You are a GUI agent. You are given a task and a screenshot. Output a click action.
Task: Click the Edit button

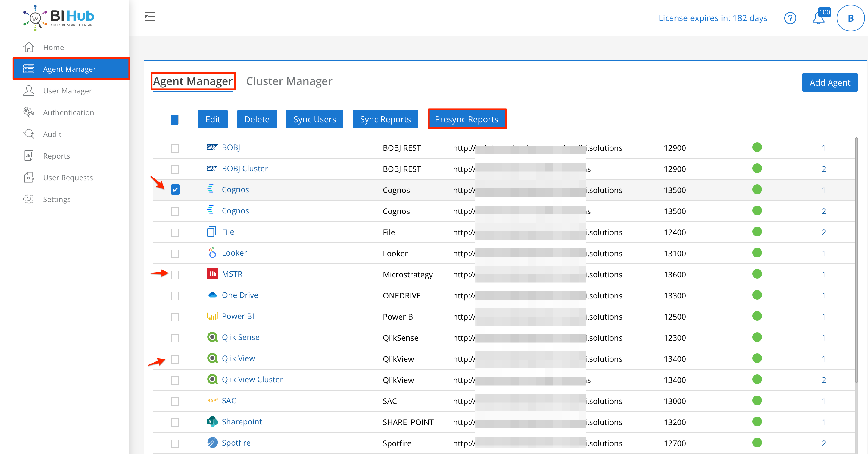coord(213,119)
